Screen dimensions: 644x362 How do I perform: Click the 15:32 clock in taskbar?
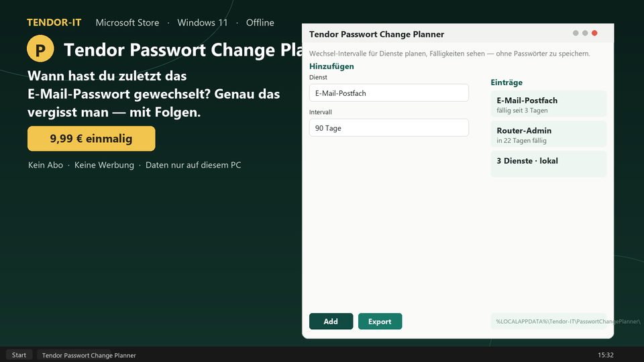pyautogui.click(x=605, y=355)
